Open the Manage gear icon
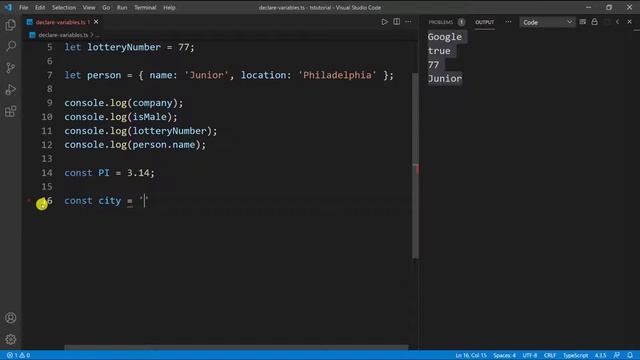 (x=11, y=339)
